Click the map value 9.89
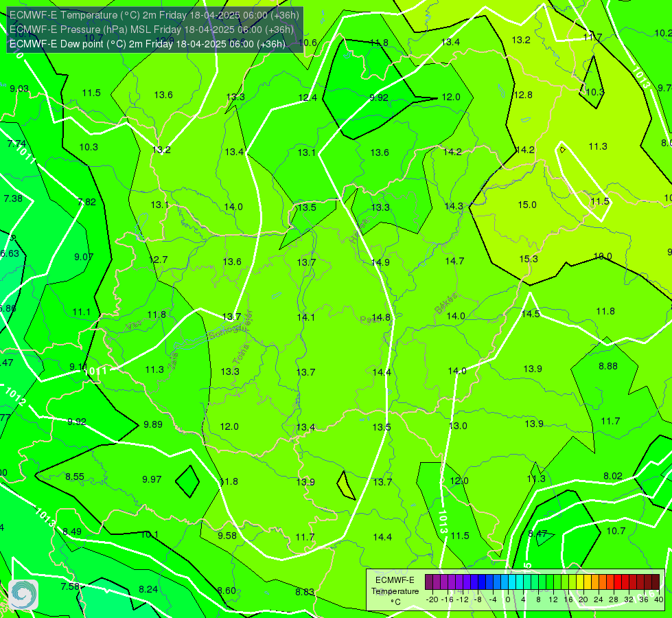 (x=153, y=424)
